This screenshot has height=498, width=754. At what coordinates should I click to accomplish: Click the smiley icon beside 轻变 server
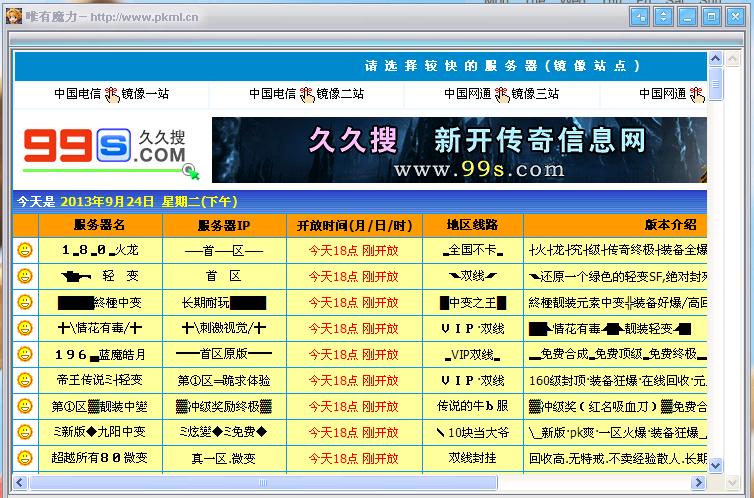point(25,276)
